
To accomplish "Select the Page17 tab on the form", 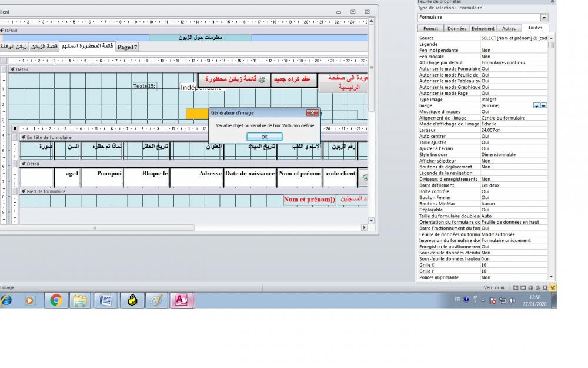I will click(x=127, y=47).
